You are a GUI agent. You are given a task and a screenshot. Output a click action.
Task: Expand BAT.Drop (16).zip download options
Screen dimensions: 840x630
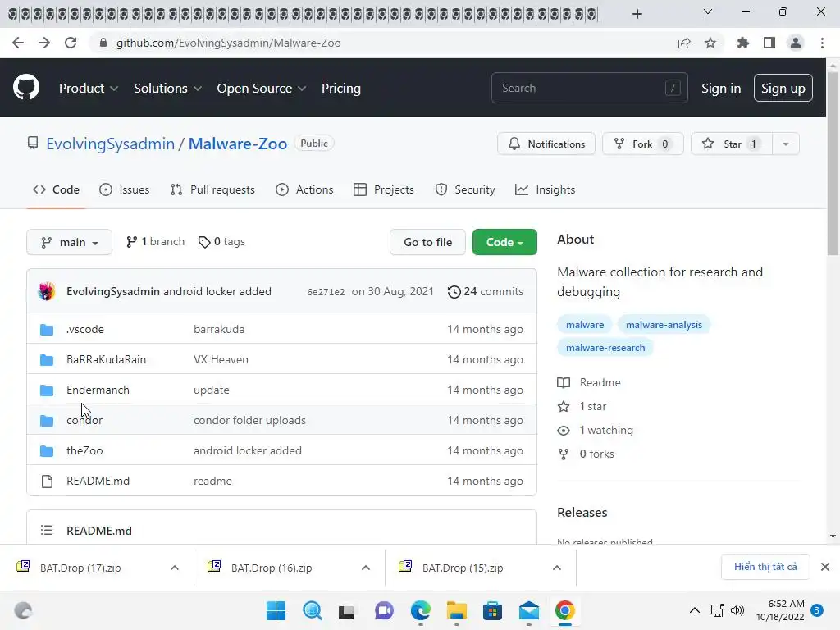click(366, 568)
